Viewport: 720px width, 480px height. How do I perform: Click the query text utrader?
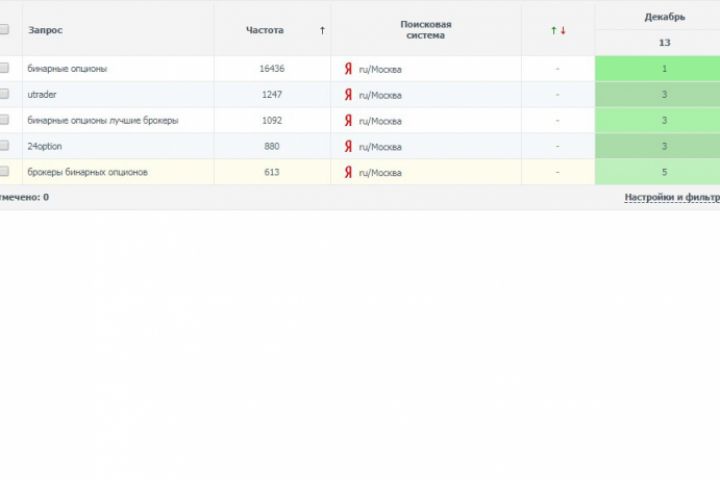click(42, 95)
